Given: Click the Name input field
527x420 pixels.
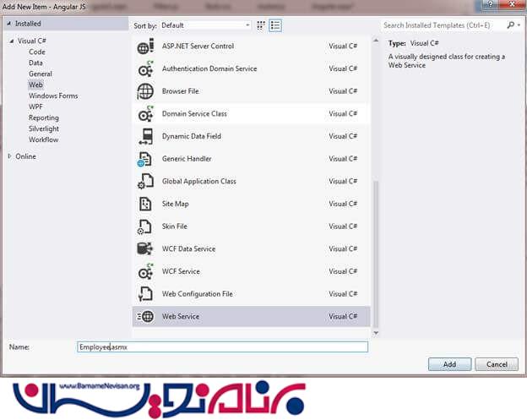Looking at the screenshot, I should tap(222, 347).
